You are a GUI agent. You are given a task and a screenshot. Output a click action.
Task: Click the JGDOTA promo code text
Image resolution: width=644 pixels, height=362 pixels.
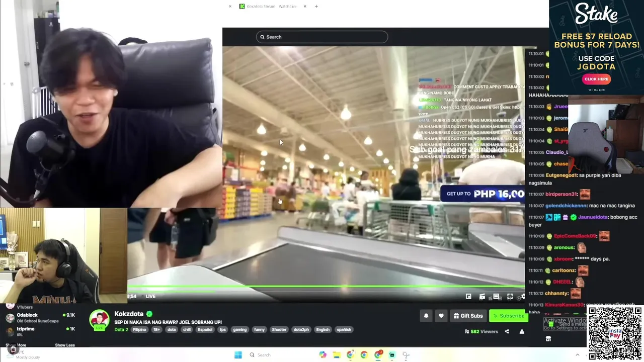596,66
